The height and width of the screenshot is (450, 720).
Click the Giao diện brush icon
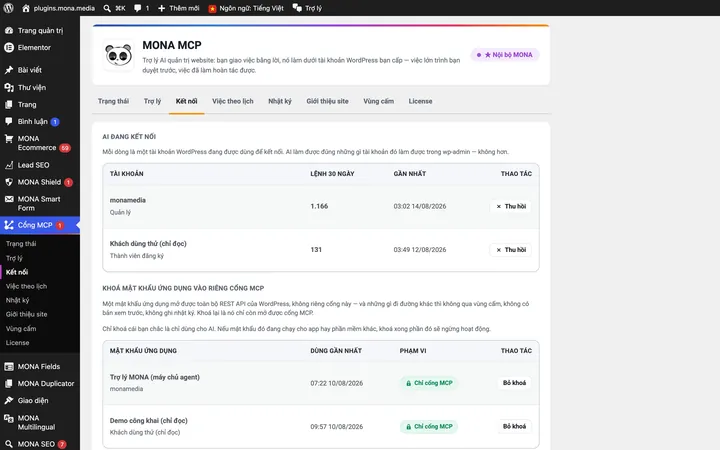click(x=9, y=400)
